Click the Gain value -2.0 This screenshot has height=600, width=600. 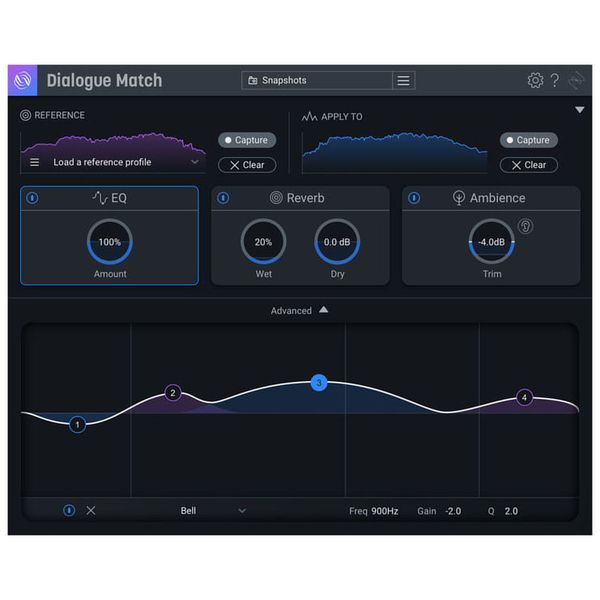pos(453,511)
